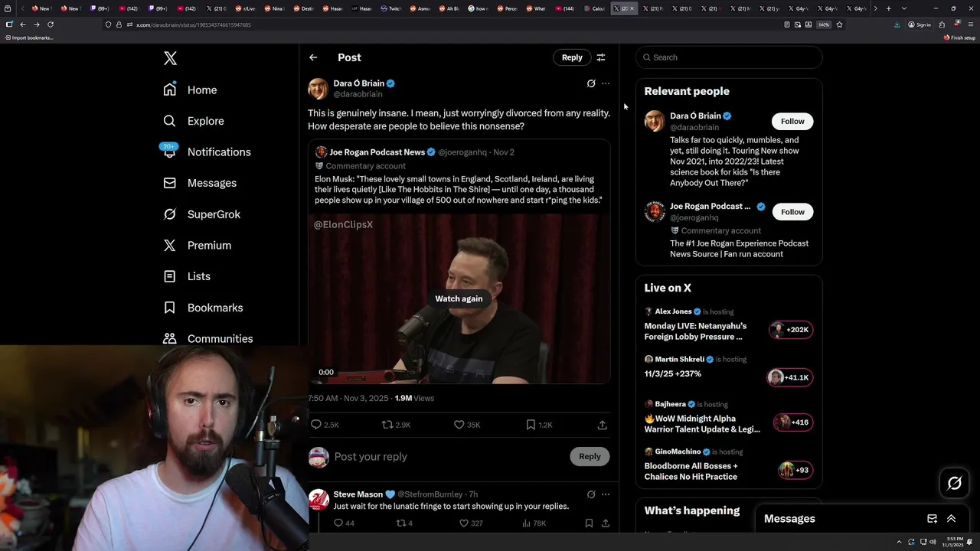Expand the Messages drawer
980x551 pixels.
click(x=951, y=519)
